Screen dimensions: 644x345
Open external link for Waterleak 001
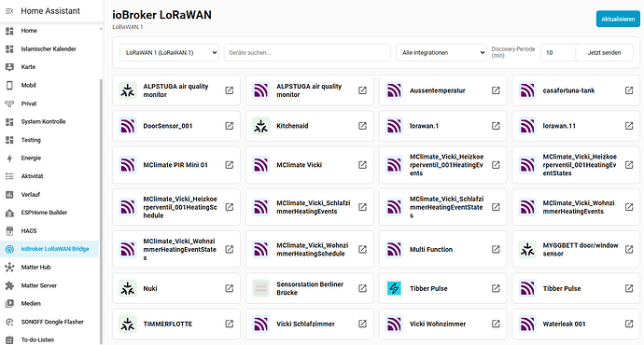(x=629, y=324)
